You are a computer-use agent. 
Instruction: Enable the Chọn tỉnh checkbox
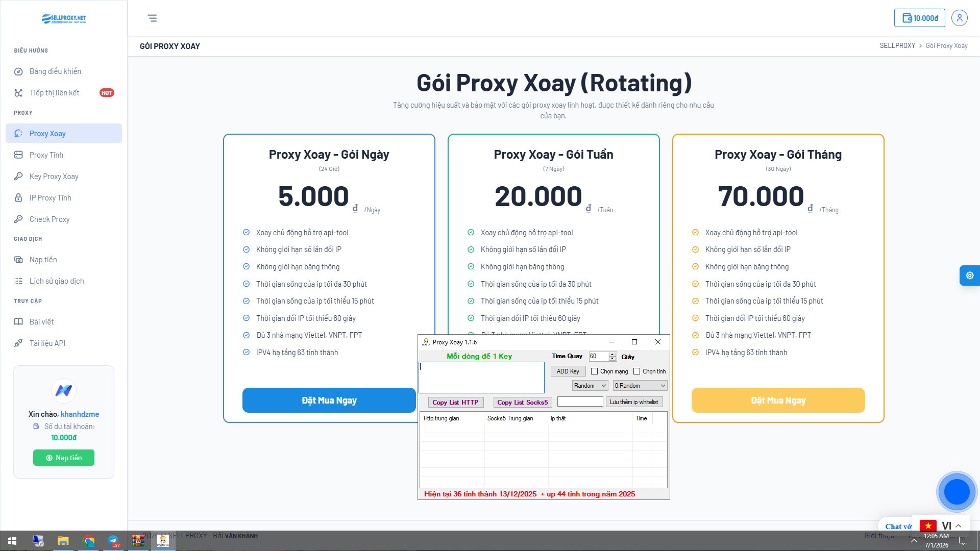636,371
